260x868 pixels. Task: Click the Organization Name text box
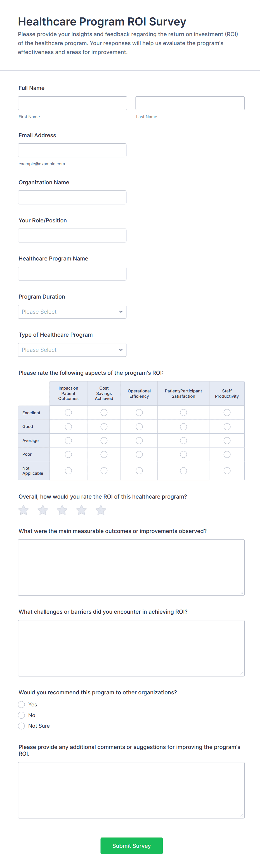[x=72, y=197]
